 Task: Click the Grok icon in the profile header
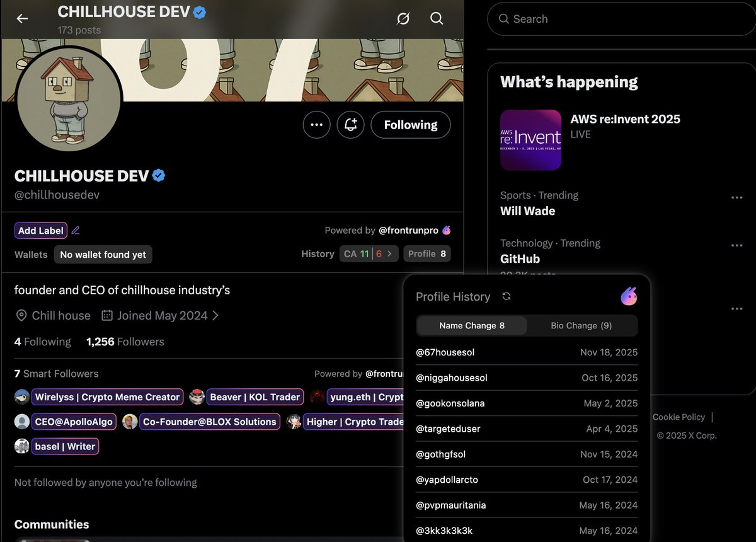[x=403, y=19]
